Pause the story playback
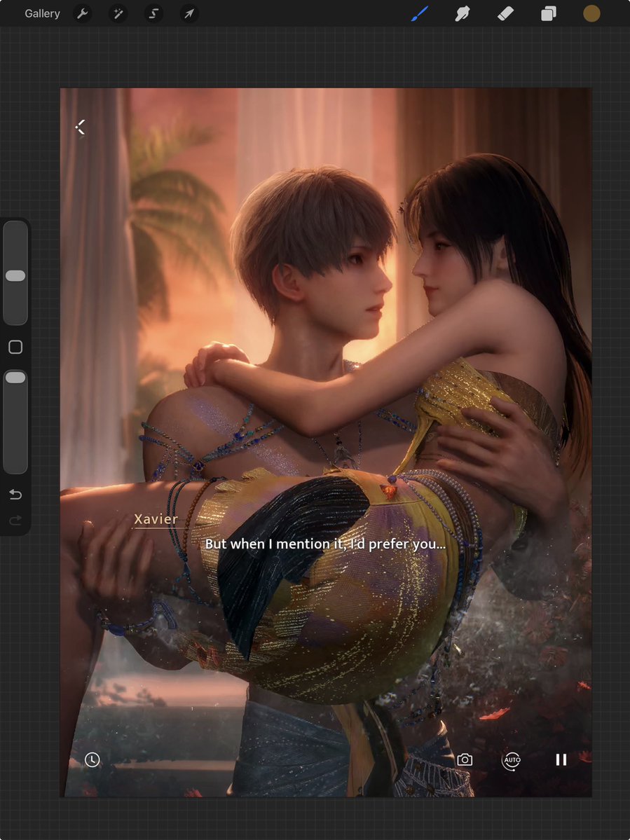 click(561, 759)
